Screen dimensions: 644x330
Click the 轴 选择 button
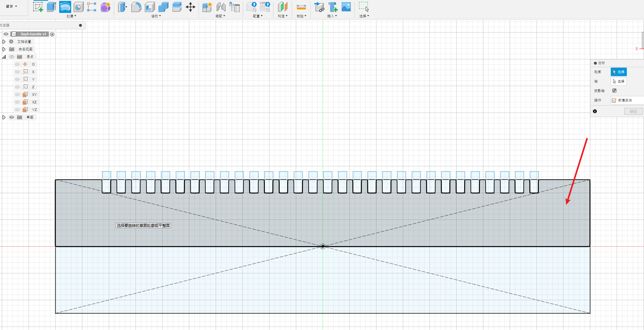618,81
